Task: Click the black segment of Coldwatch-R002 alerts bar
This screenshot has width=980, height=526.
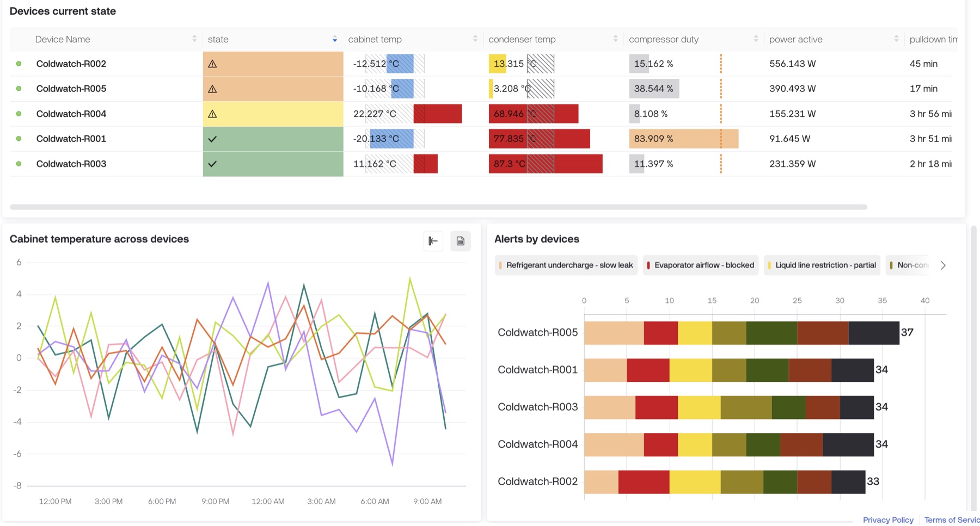Action: point(848,482)
